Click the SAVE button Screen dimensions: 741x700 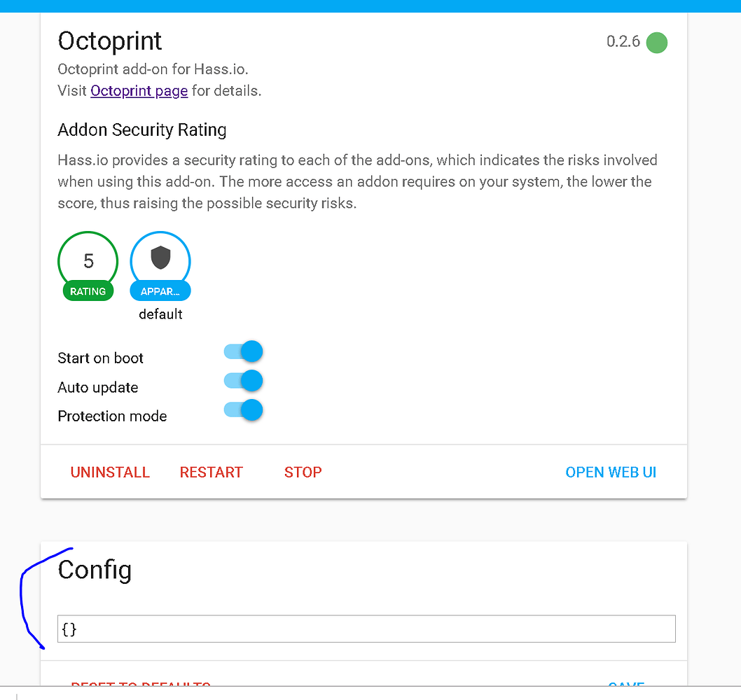[626, 687]
